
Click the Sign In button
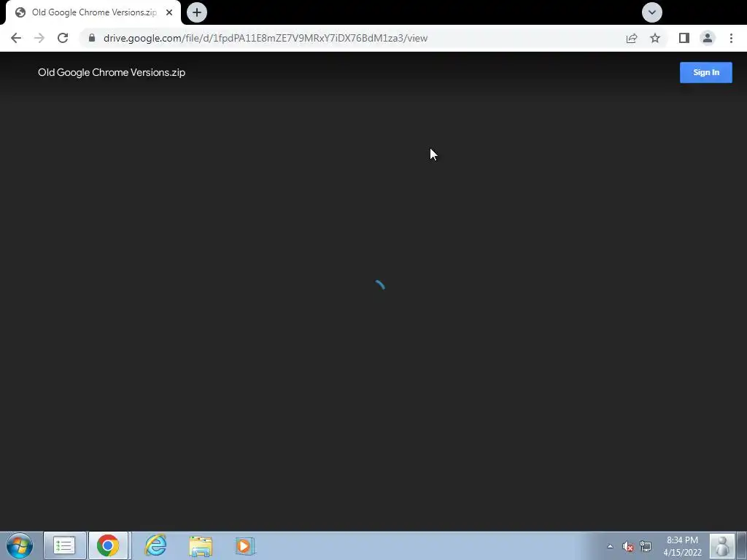(706, 72)
